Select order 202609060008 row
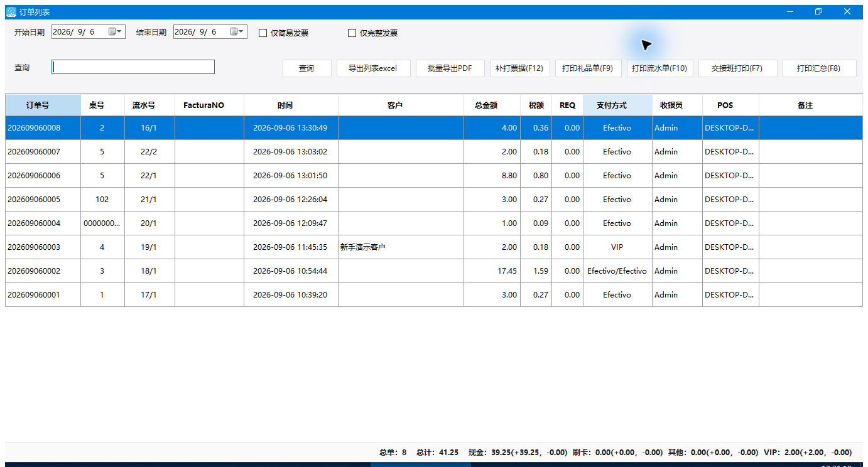Viewport: 868px width, 467px height. tap(434, 127)
